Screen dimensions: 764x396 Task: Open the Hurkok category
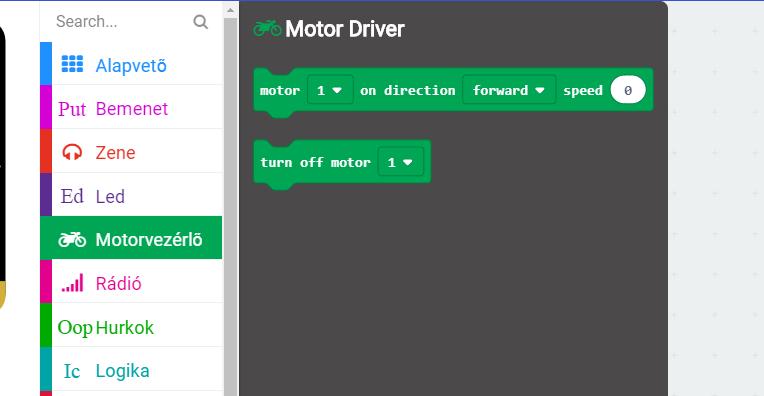pyautogui.click(x=132, y=325)
